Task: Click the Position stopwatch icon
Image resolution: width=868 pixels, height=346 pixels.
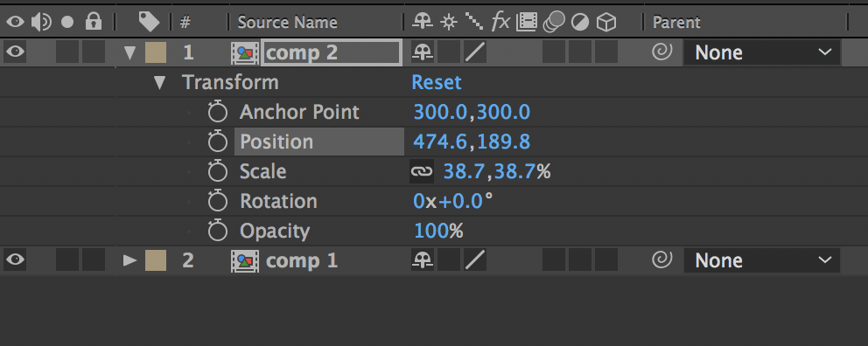Action: 218,142
